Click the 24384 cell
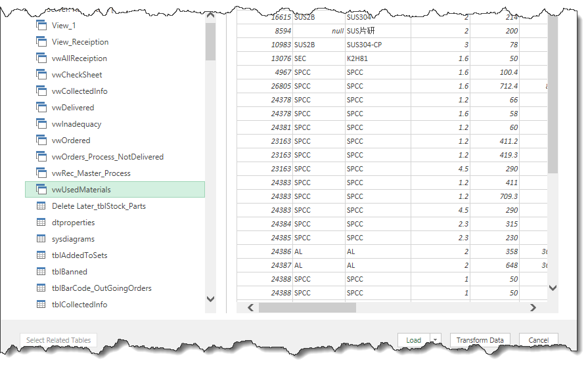Viewport: 588px width, 369px height. click(265, 224)
